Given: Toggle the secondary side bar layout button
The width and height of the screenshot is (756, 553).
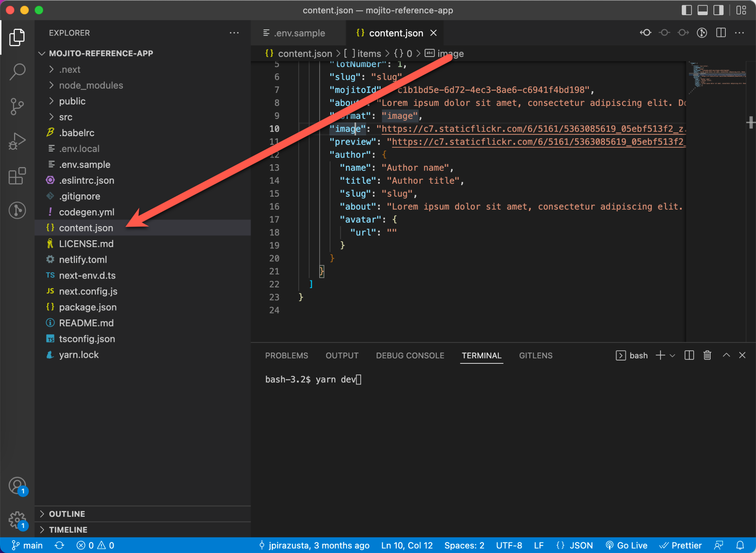Looking at the screenshot, I should point(718,10).
